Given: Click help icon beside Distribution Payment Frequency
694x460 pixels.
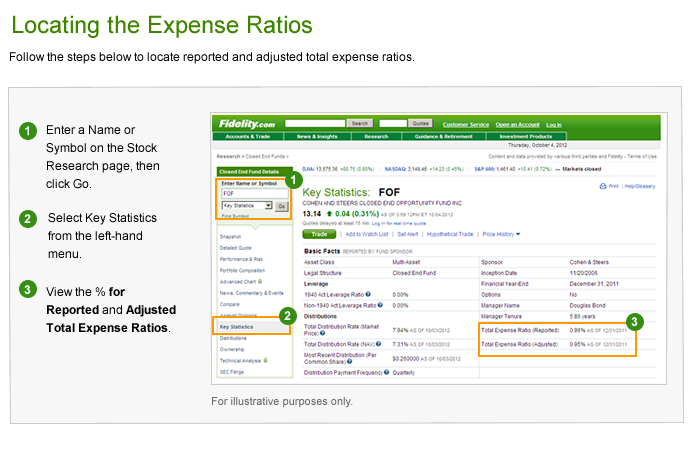Looking at the screenshot, I should pyautogui.click(x=388, y=373).
